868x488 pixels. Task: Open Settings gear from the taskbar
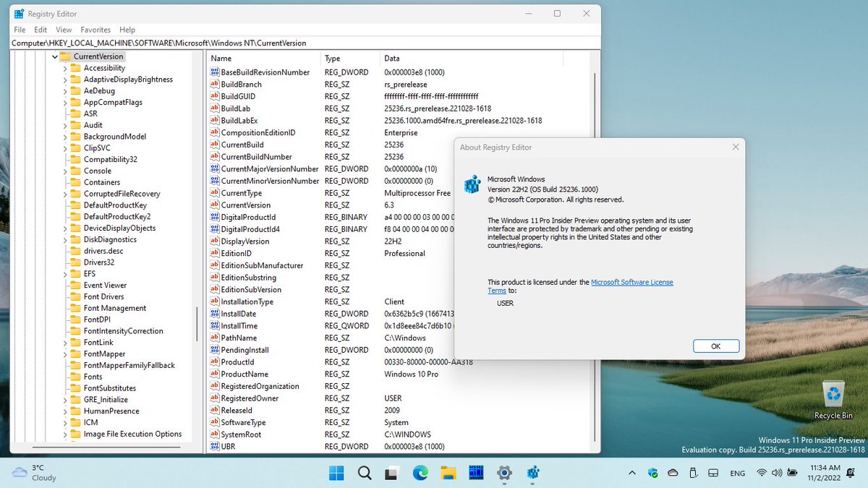pyautogui.click(x=504, y=473)
